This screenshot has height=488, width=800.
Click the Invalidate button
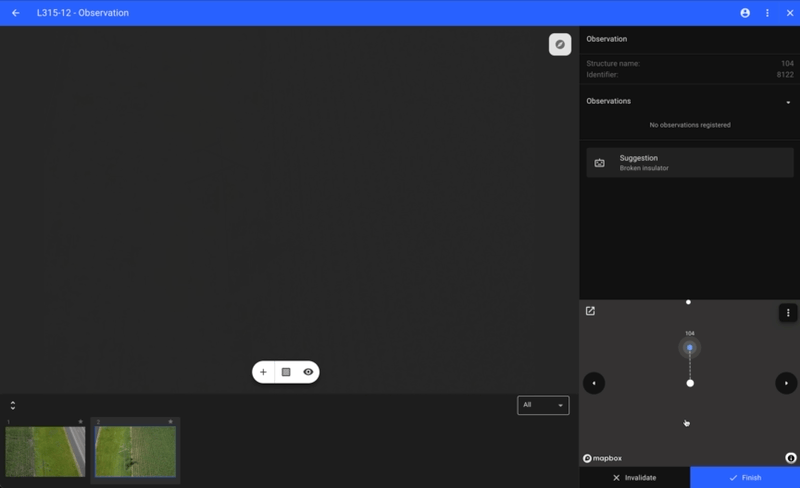click(x=635, y=478)
